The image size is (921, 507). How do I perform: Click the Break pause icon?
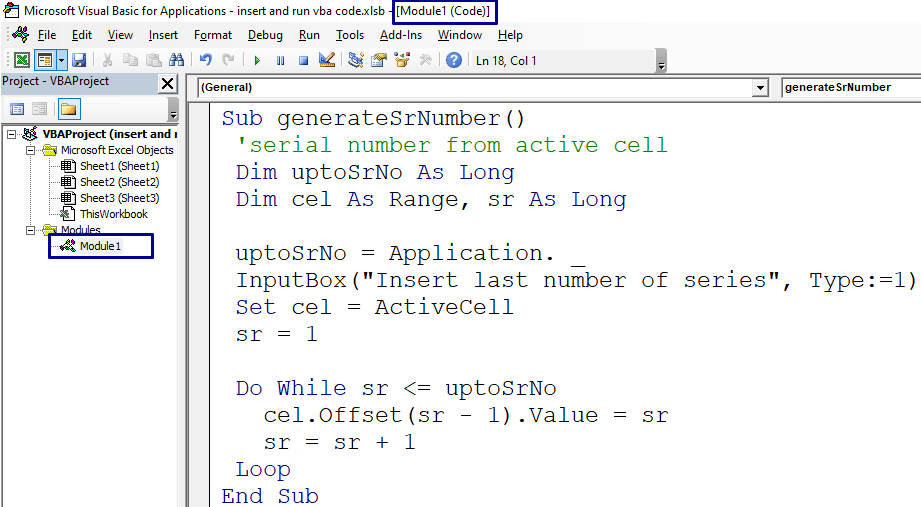280,60
